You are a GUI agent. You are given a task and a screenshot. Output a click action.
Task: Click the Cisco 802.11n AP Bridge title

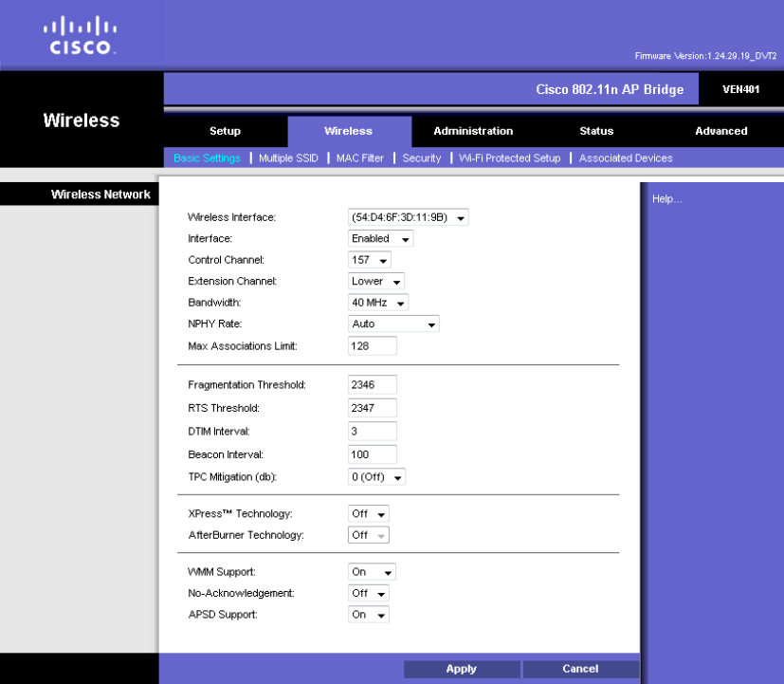[610, 89]
